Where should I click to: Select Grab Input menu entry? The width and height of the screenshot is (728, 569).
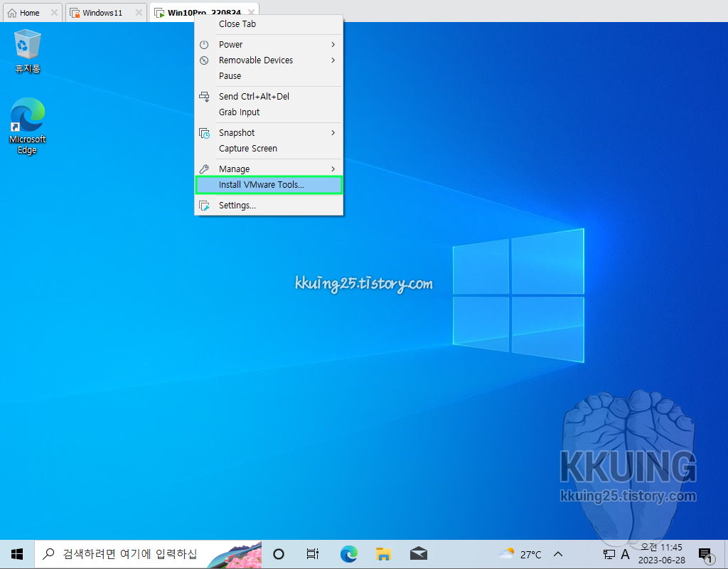coord(269,112)
